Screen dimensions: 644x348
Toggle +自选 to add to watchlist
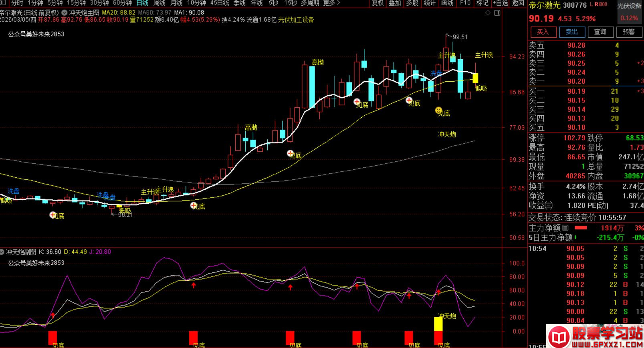click(x=500, y=3)
